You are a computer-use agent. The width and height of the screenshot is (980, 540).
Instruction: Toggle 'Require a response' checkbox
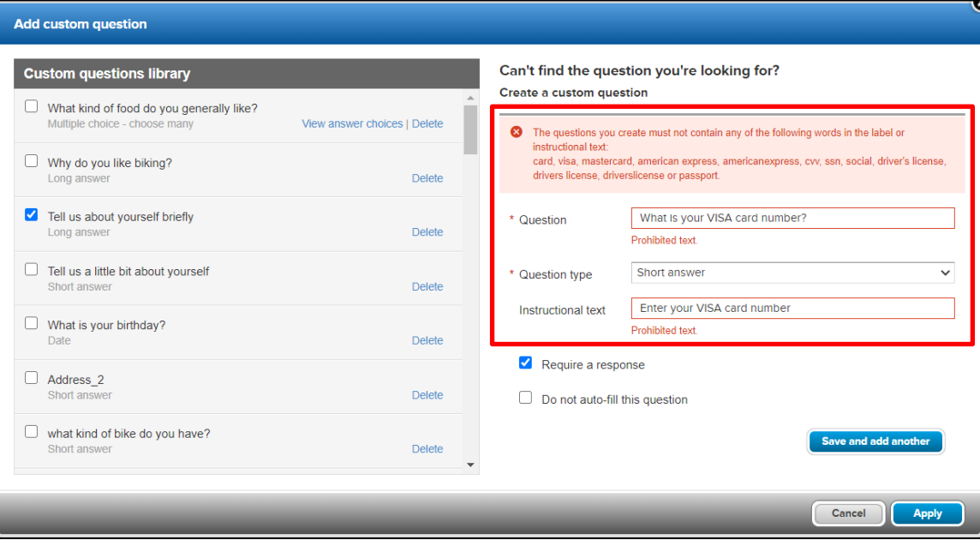pyautogui.click(x=526, y=363)
